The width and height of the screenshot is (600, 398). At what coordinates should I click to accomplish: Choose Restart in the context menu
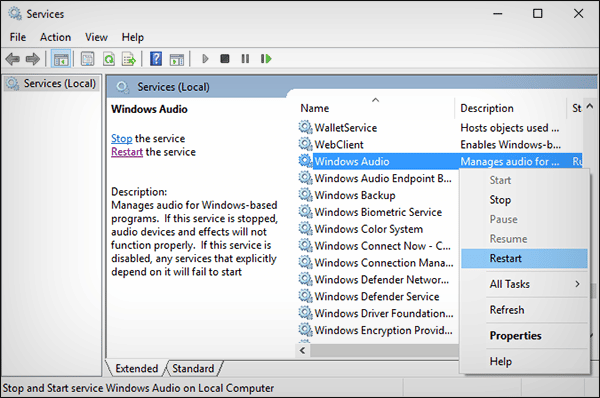coord(524,258)
